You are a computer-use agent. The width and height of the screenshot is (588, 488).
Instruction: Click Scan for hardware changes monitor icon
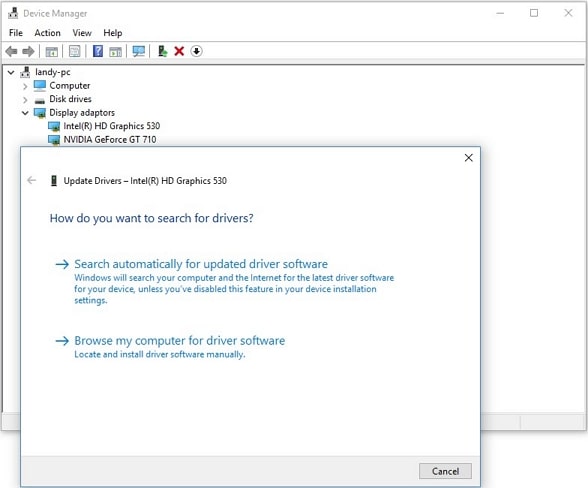[x=139, y=51]
